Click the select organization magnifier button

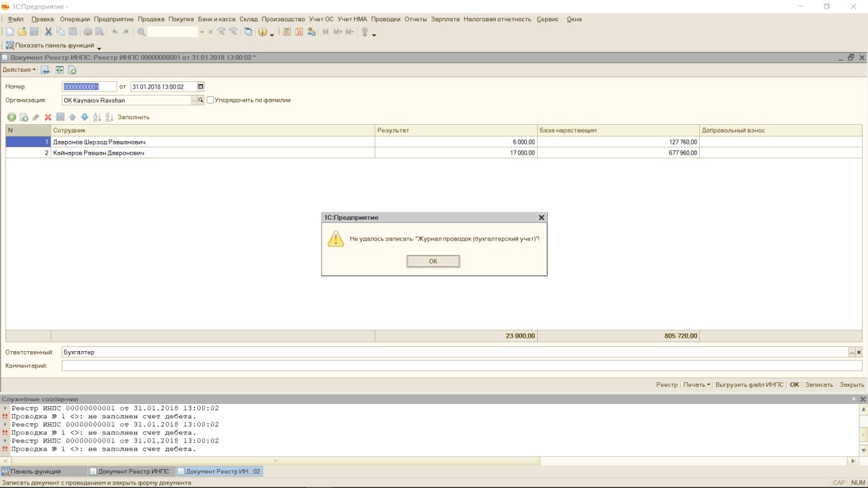click(x=201, y=100)
